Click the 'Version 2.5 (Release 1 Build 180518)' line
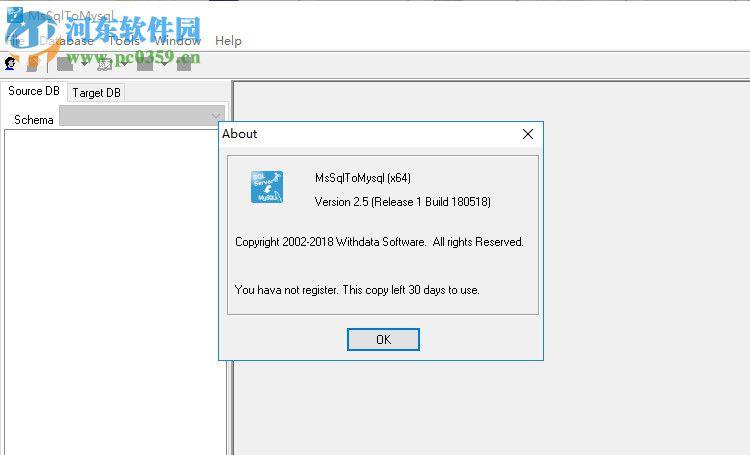Screen dimensions: 750x455 403,202
